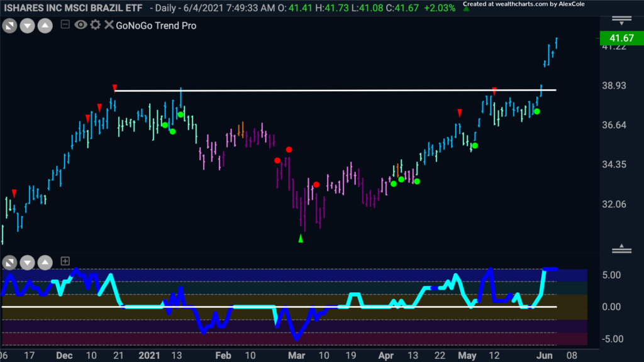Screen dimensions: 644x362
Task: Maximize the price pane with the diagonal arrows icon
Action: 10,26
